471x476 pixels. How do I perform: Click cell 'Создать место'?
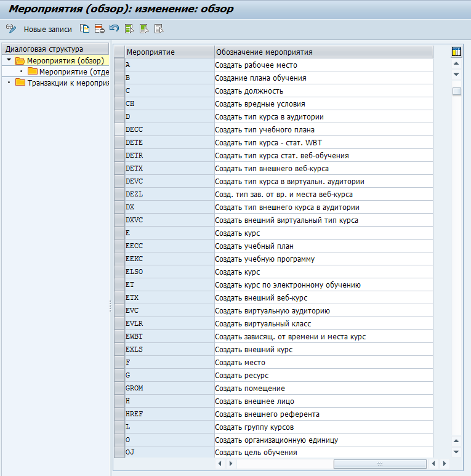pyautogui.click(x=323, y=363)
